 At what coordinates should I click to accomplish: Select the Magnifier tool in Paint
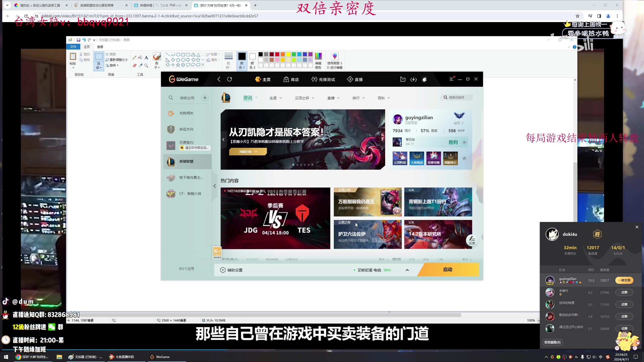(146, 66)
